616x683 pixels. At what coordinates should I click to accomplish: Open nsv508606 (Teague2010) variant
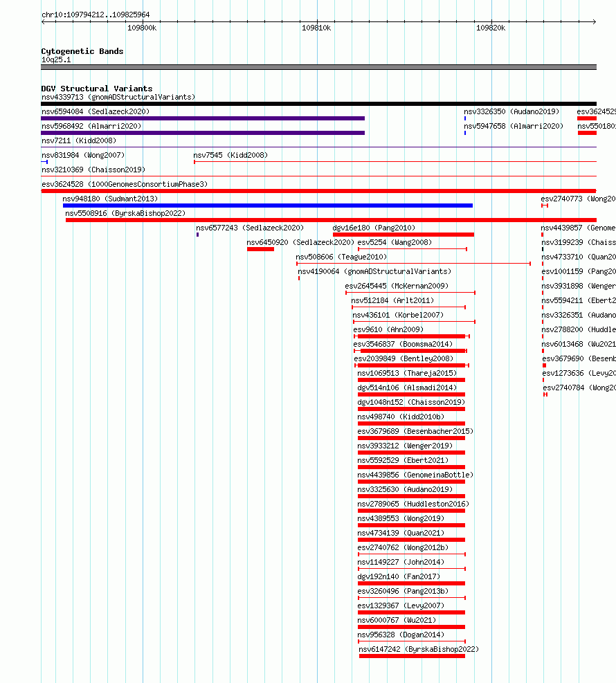pos(341,257)
